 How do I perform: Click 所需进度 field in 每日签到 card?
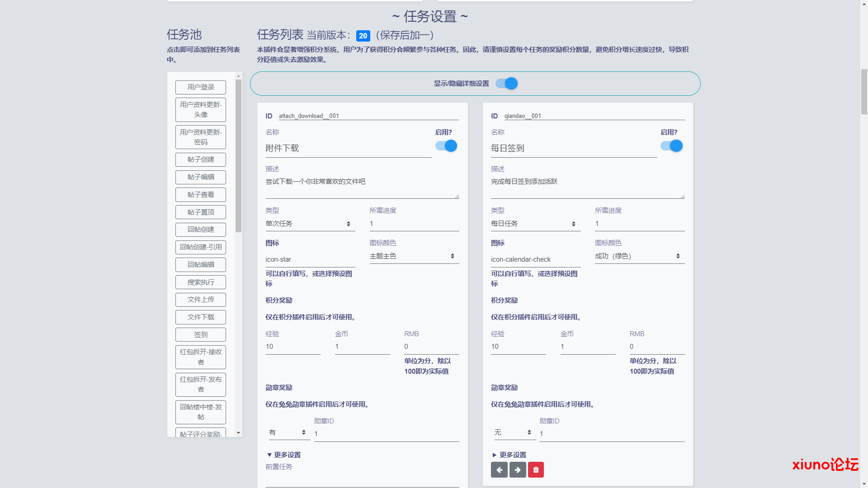click(x=640, y=224)
